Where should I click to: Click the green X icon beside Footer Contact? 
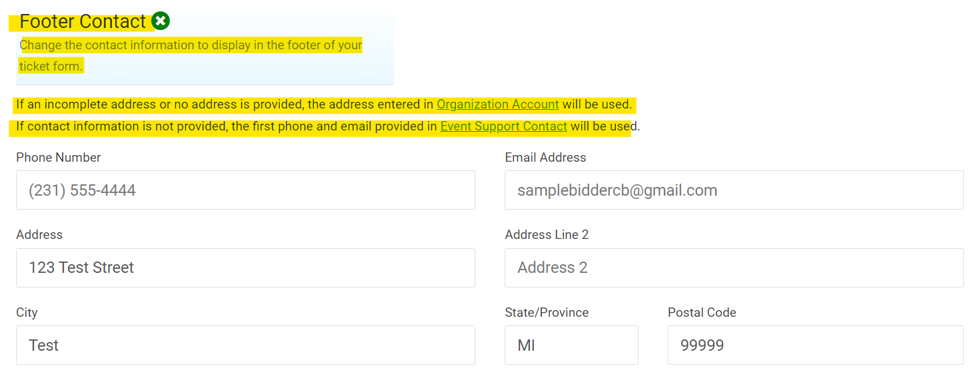click(x=160, y=21)
